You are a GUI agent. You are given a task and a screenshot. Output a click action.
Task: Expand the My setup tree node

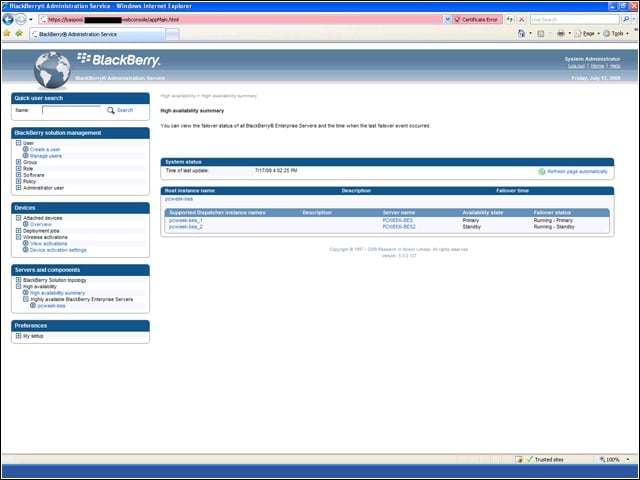(18, 336)
